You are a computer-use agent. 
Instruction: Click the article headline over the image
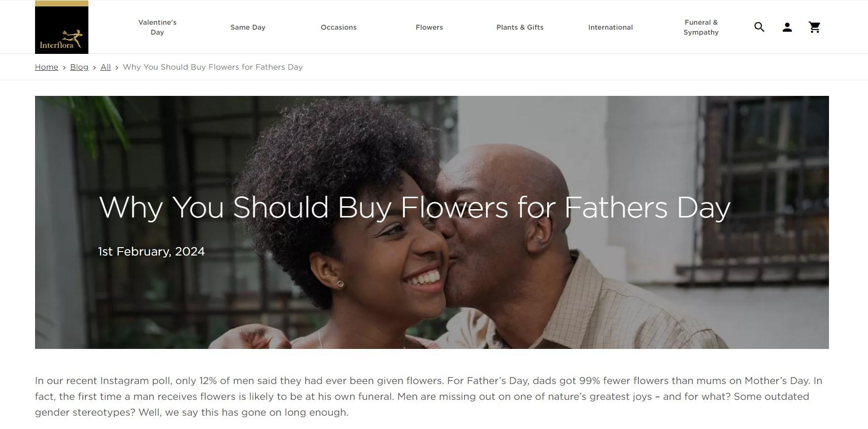point(415,207)
